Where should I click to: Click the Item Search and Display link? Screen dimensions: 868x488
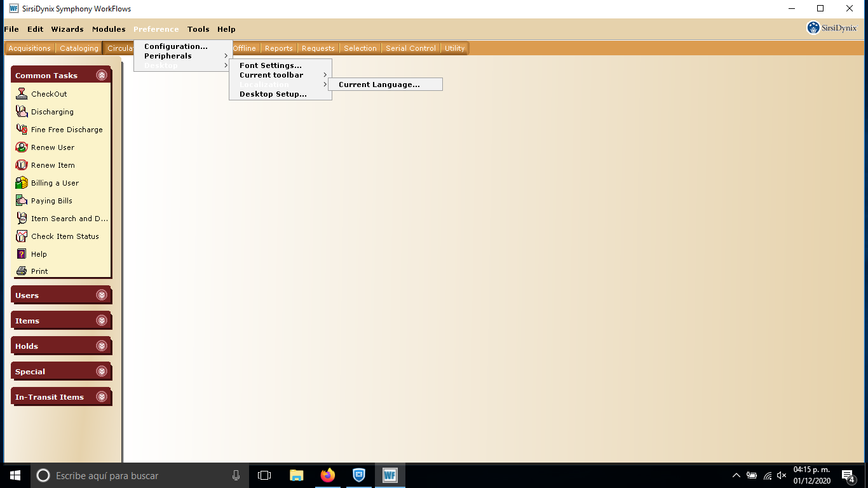(69, 219)
